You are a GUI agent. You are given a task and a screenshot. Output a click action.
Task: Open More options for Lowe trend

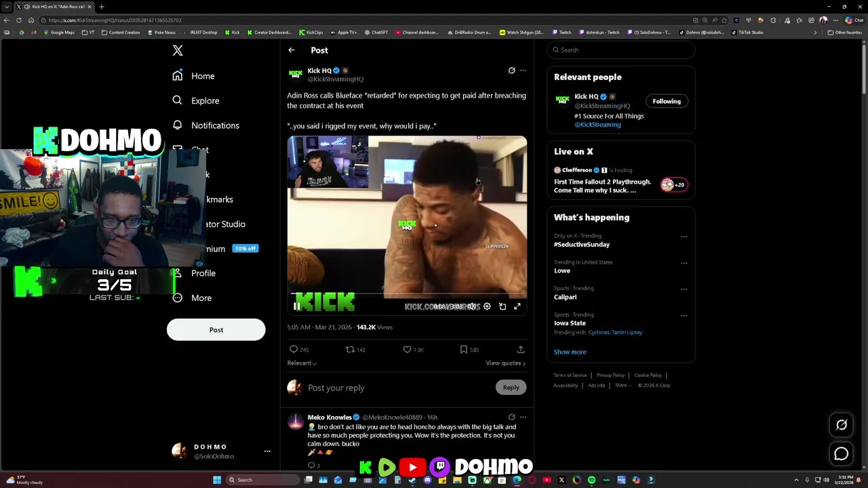pos(684,263)
